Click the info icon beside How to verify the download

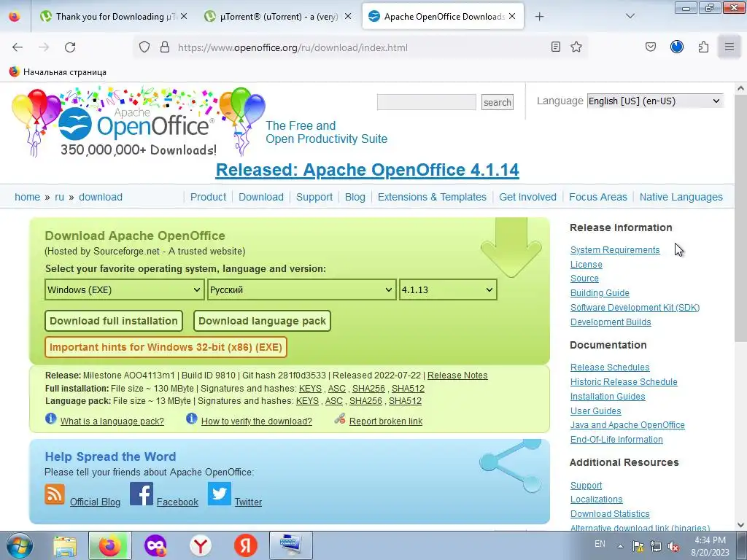192,419
